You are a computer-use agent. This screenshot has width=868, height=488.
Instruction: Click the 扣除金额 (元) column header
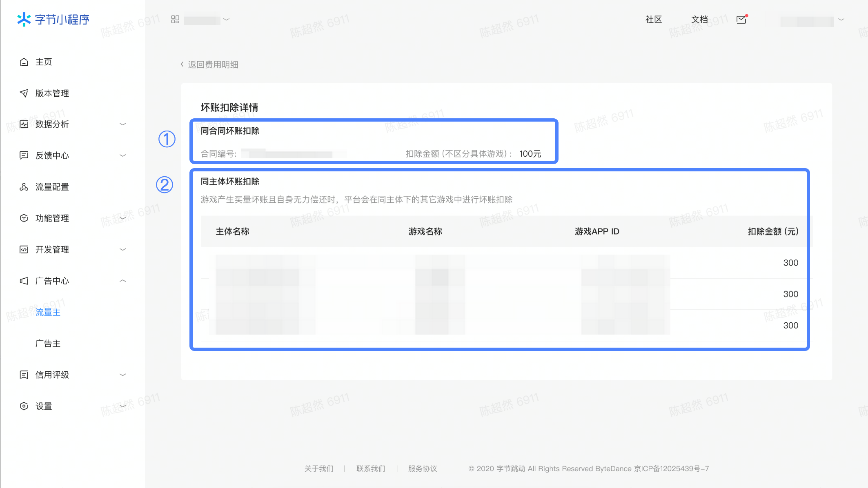(773, 231)
